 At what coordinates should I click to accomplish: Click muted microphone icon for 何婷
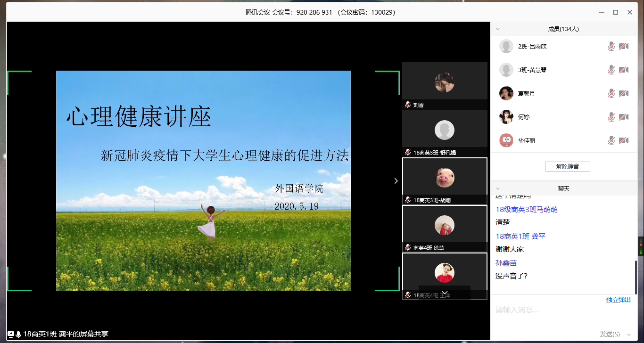tap(611, 116)
